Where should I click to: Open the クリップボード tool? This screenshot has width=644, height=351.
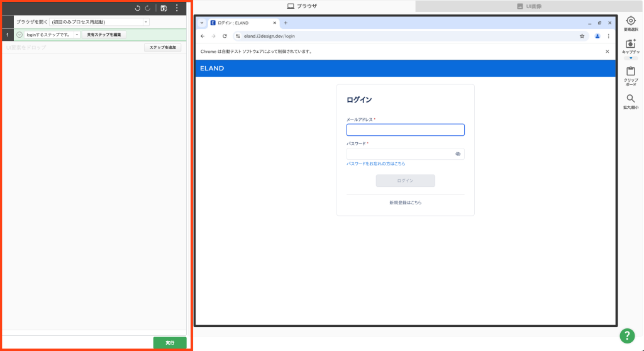(x=631, y=72)
